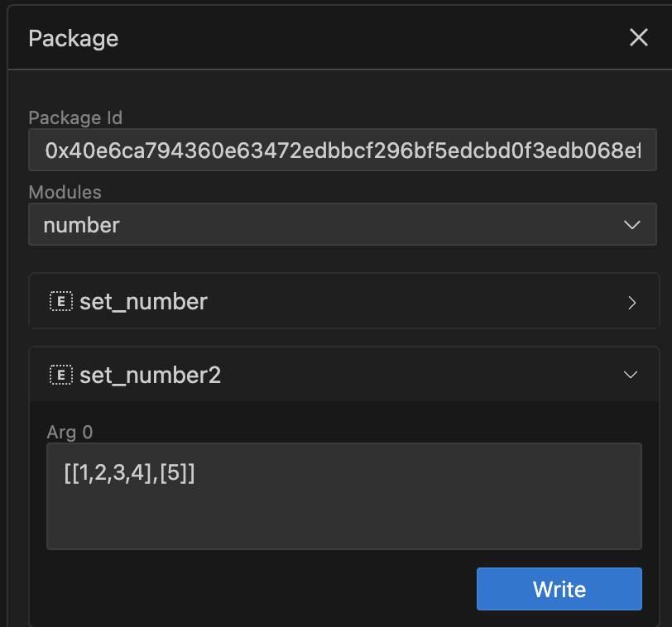Click the entry icon beside set_number
Viewport: 672px width, 627px height.
click(61, 302)
